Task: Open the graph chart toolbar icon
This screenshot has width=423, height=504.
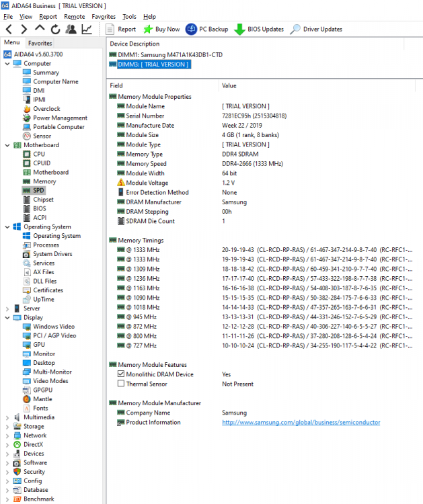Action: coord(87,30)
